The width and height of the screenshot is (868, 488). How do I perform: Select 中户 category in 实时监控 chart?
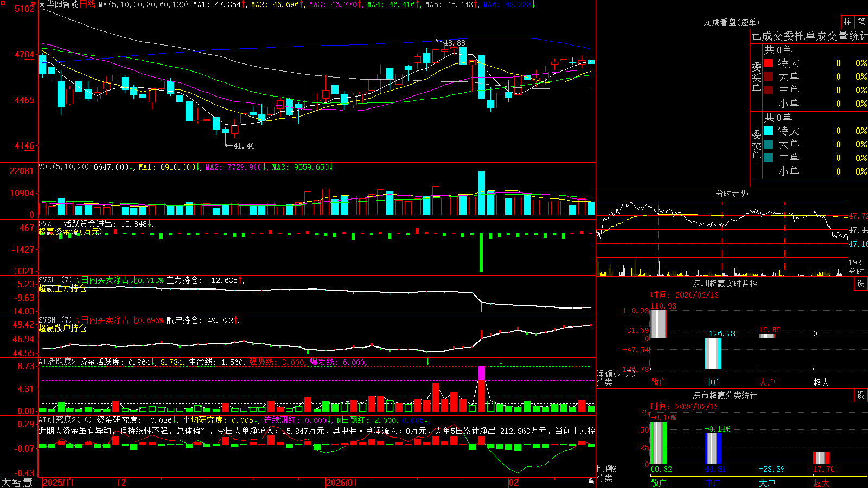point(713,382)
